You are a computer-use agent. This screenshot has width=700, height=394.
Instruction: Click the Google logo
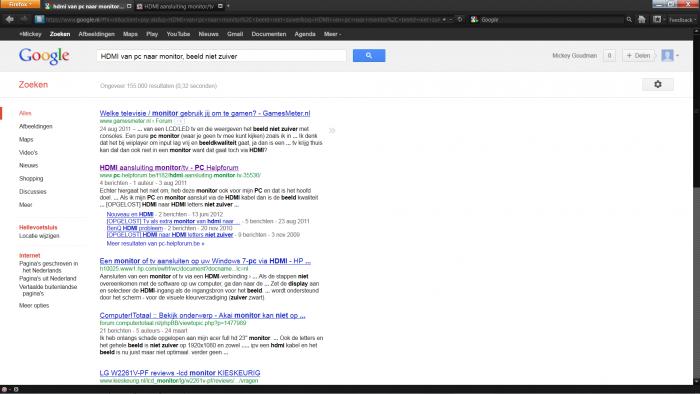coord(44,56)
